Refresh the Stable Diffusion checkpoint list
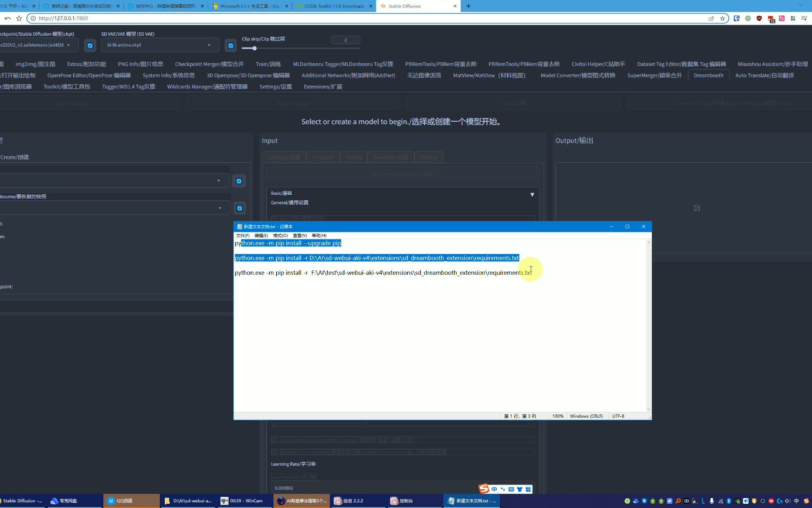 pos(90,45)
